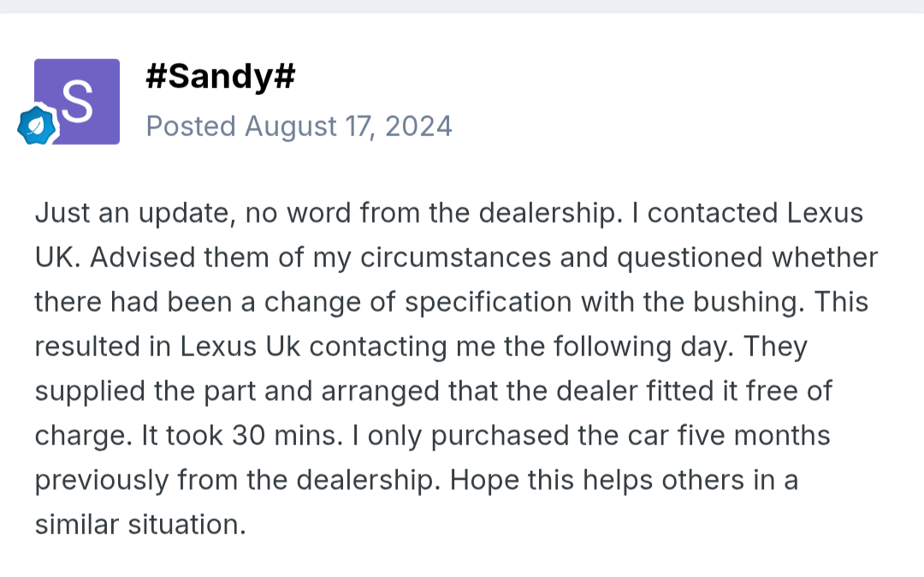Click the year 2024 in the post date

point(418,126)
